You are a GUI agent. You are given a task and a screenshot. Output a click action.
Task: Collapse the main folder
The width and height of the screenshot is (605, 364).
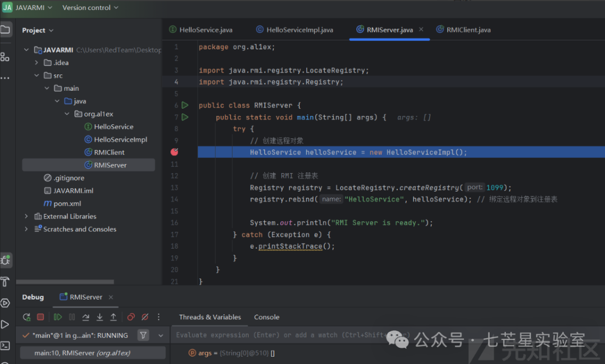tap(46, 88)
